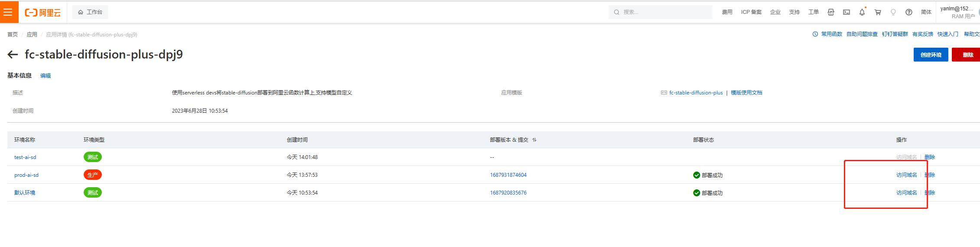Click 访问域名 for 默认环境
Screen dimensions: 980x247
pos(907,193)
